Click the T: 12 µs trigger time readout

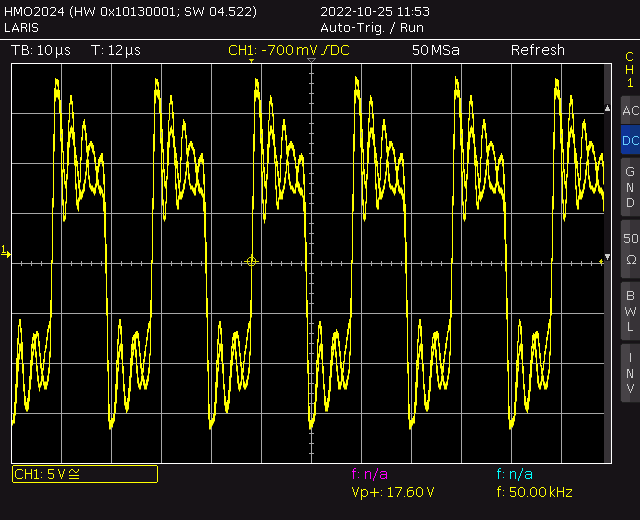coord(116,50)
